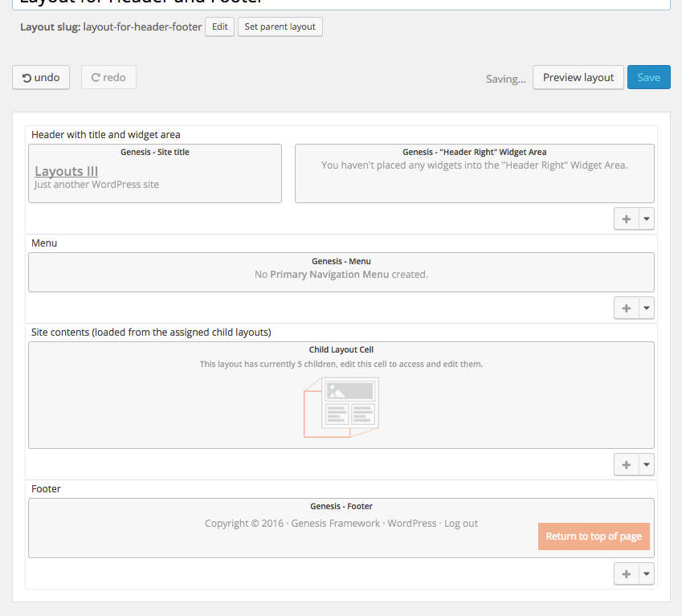Add a cell to the Site contents row
Viewport: 682px width, 616px height.
[627, 465]
